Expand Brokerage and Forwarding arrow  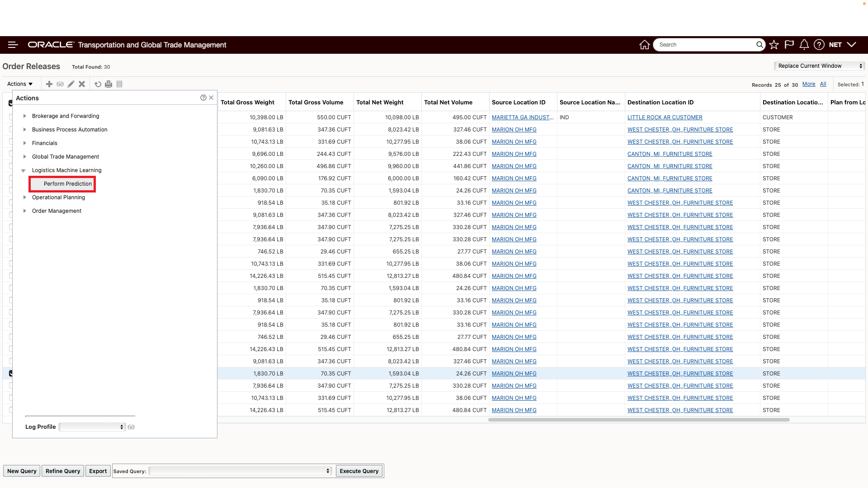pyautogui.click(x=25, y=116)
